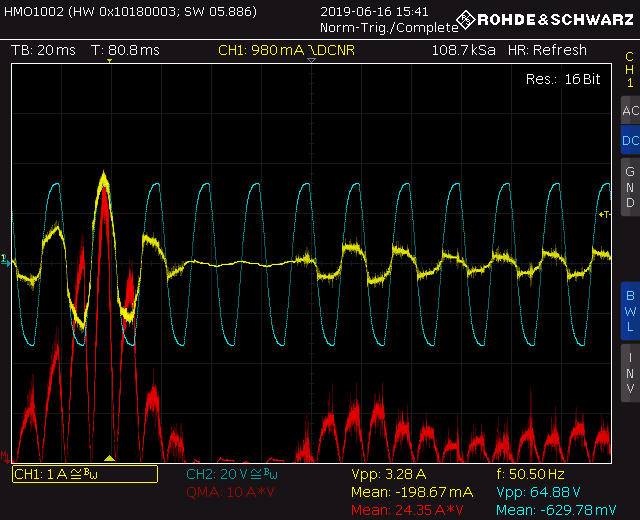Click the Rohde & Schwarz logo
640x520 pixels.
(x=545, y=20)
